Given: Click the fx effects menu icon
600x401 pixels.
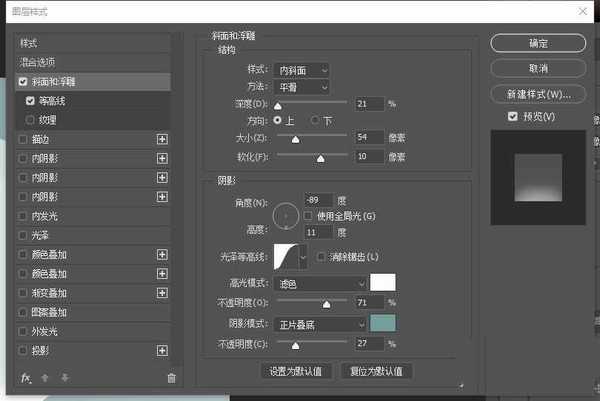Looking at the screenshot, I should click(x=26, y=378).
